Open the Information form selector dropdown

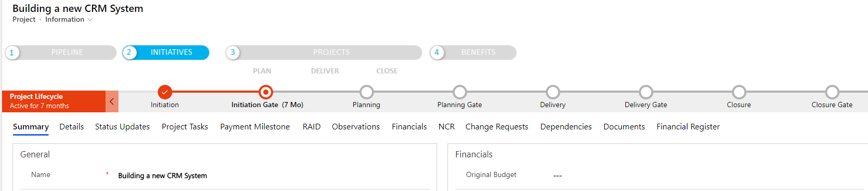(69, 20)
